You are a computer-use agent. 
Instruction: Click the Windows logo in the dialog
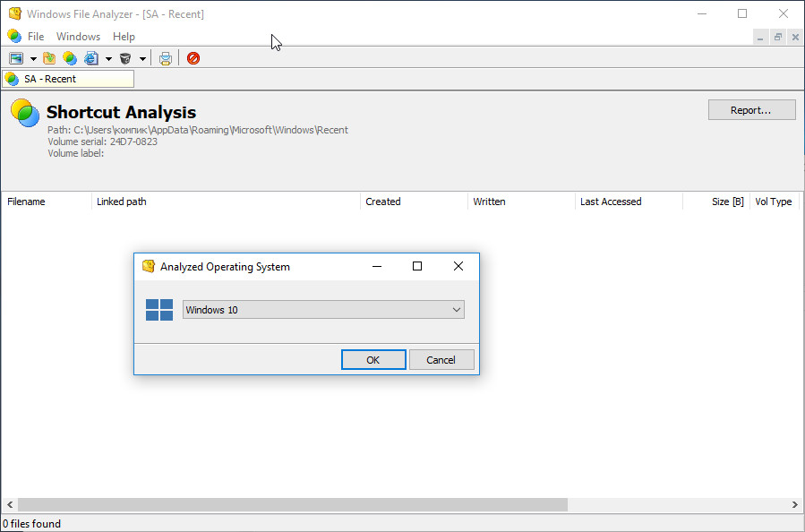[x=159, y=310]
